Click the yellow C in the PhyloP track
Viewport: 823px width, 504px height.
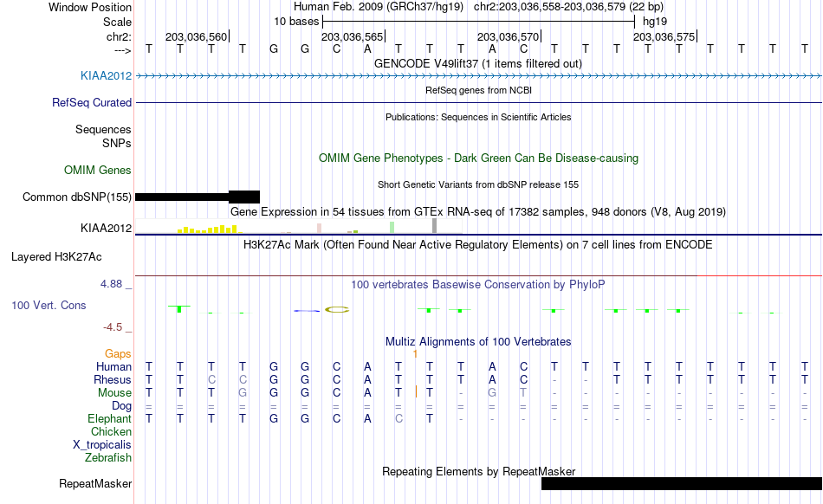(336, 309)
